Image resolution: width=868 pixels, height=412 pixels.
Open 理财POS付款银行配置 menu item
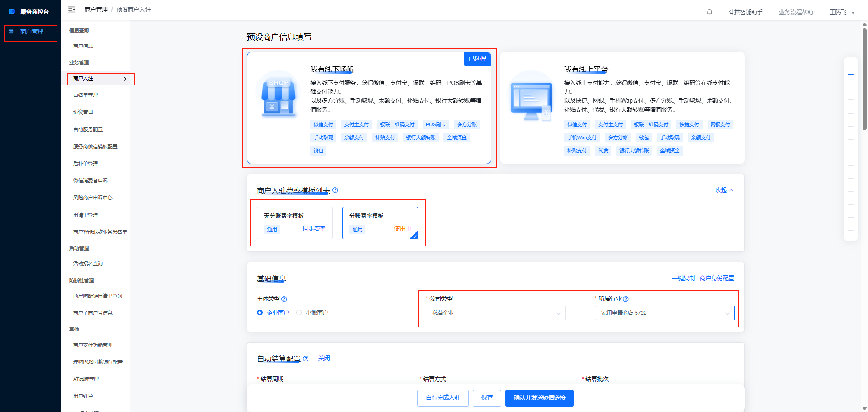point(98,362)
